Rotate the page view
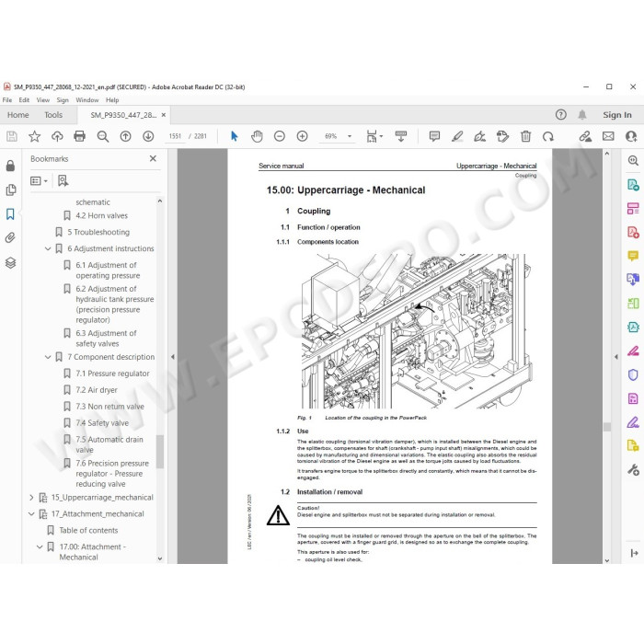 548,136
